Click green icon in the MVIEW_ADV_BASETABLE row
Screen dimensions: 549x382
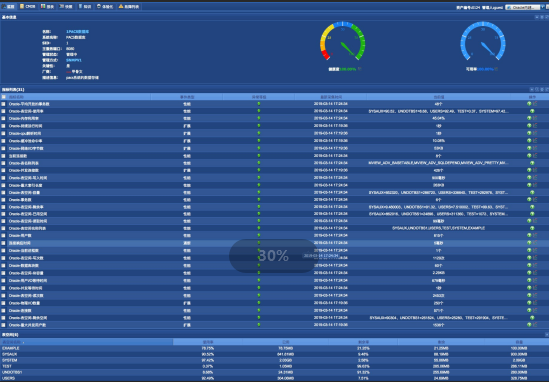tap(532, 163)
